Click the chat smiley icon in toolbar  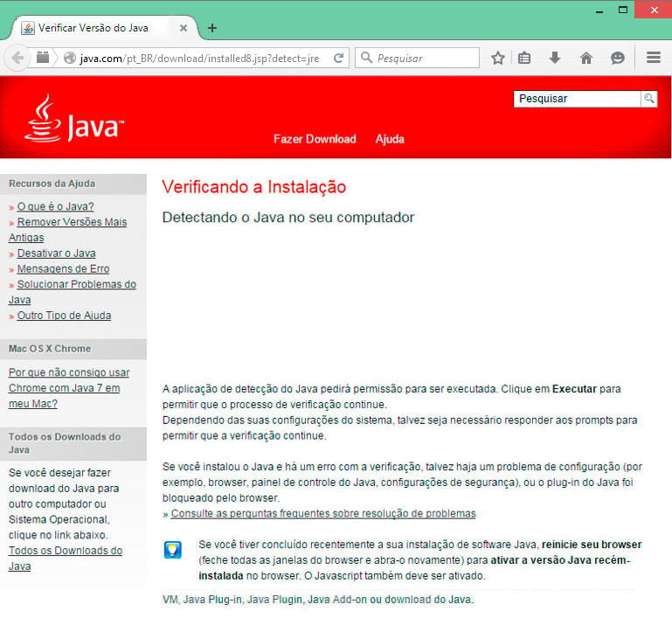[617, 58]
